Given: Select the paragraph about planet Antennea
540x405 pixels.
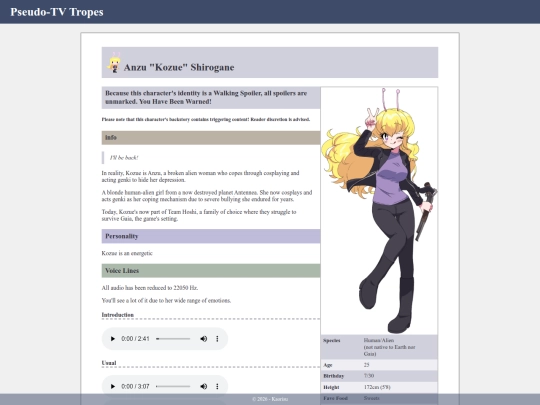Looking at the screenshot, I should point(207,196).
